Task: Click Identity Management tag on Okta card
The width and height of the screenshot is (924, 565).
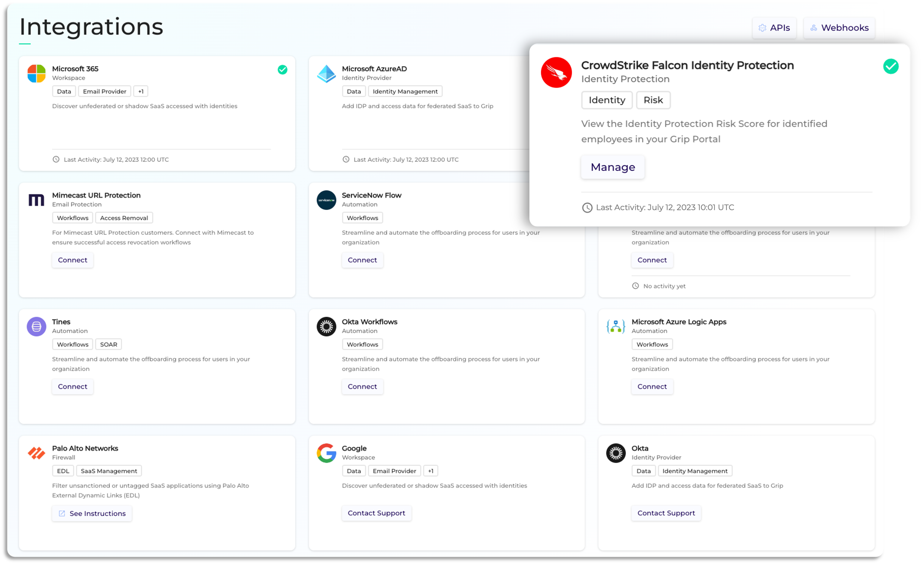Action: [x=695, y=471]
